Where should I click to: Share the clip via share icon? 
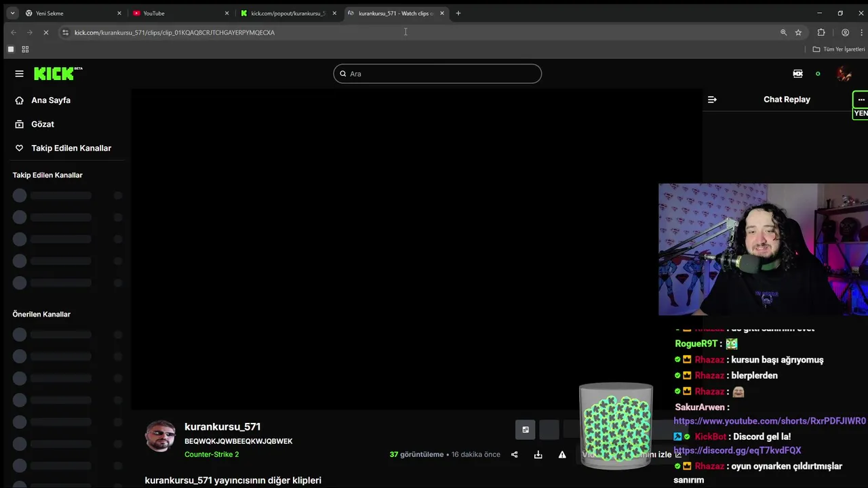tap(514, 455)
